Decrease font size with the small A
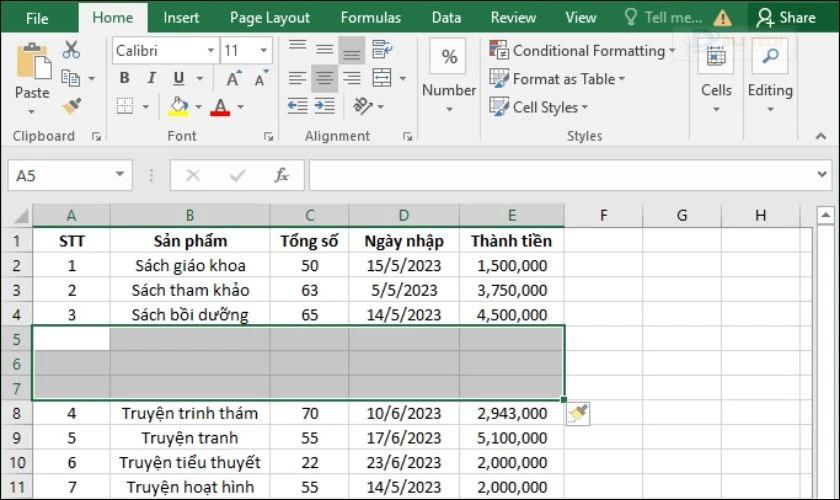 pyautogui.click(x=261, y=79)
